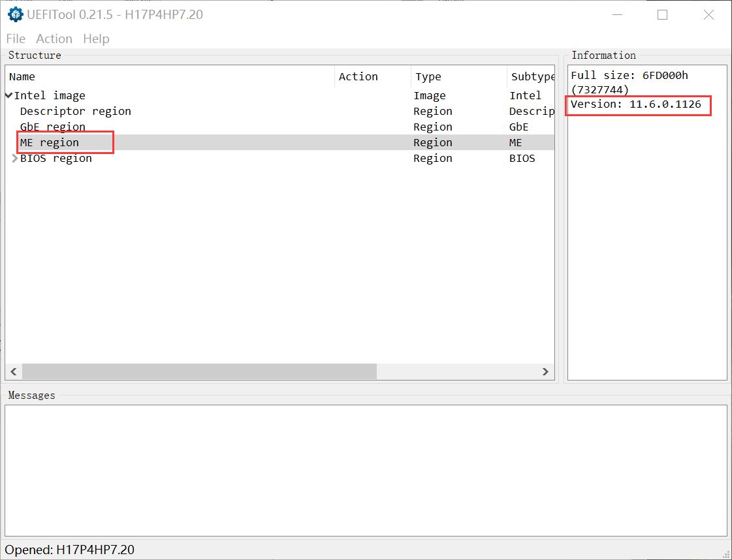Collapse the Intel image tree node
The height and width of the screenshot is (560, 732).
point(9,96)
